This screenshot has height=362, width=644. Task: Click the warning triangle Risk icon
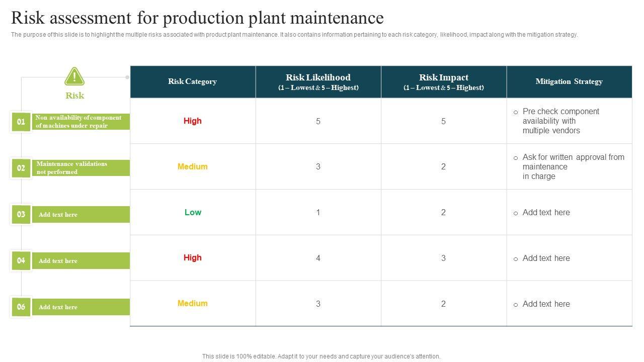(x=74, y=76)
